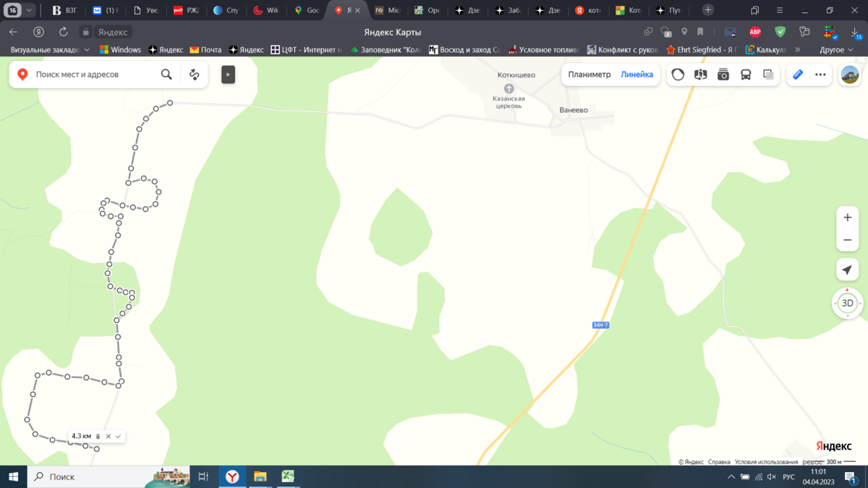Expand tab groups dropdown arrow
Viewport: 868px width, 488px height.
coord(30,10)
